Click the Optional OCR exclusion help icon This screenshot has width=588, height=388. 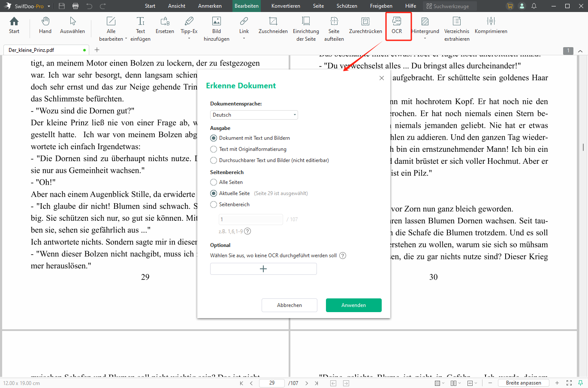coord(343,256)
